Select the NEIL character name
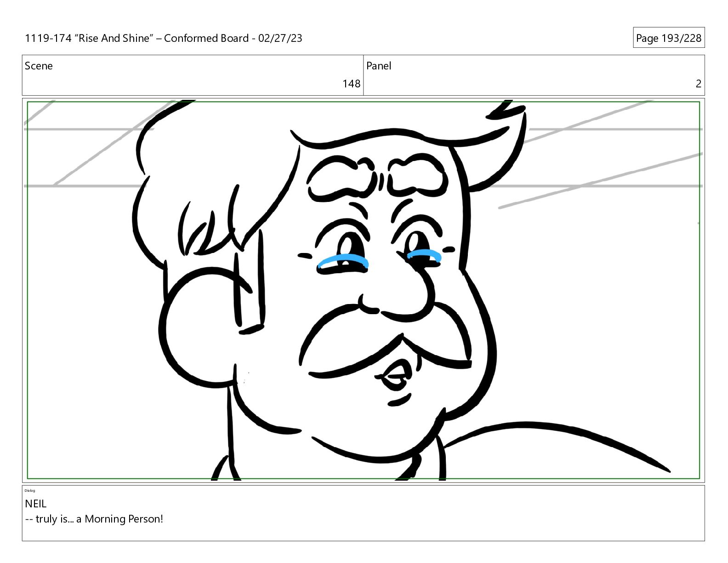Image resolution: width=728 pixels, height=563 pixels. [36, 504]
